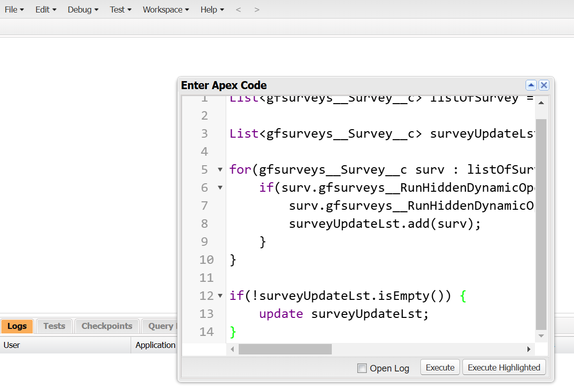
Task: Enable the Open Log checkbox
Action: click(362, 368)
